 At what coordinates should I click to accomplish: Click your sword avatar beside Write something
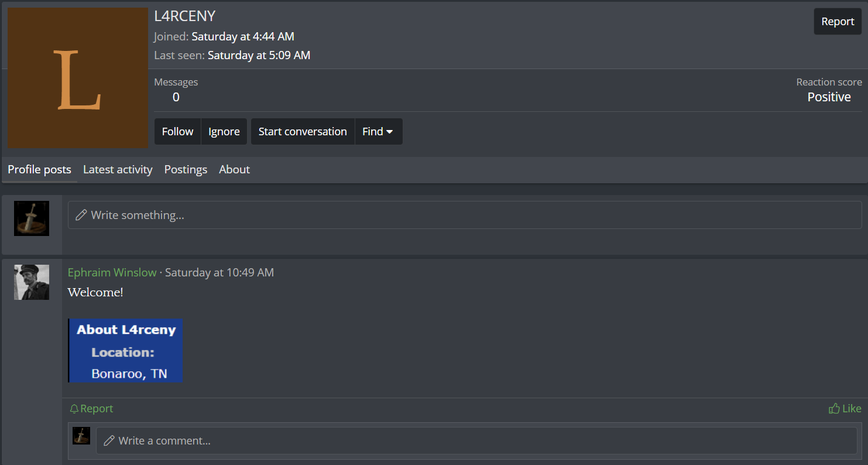32,218
